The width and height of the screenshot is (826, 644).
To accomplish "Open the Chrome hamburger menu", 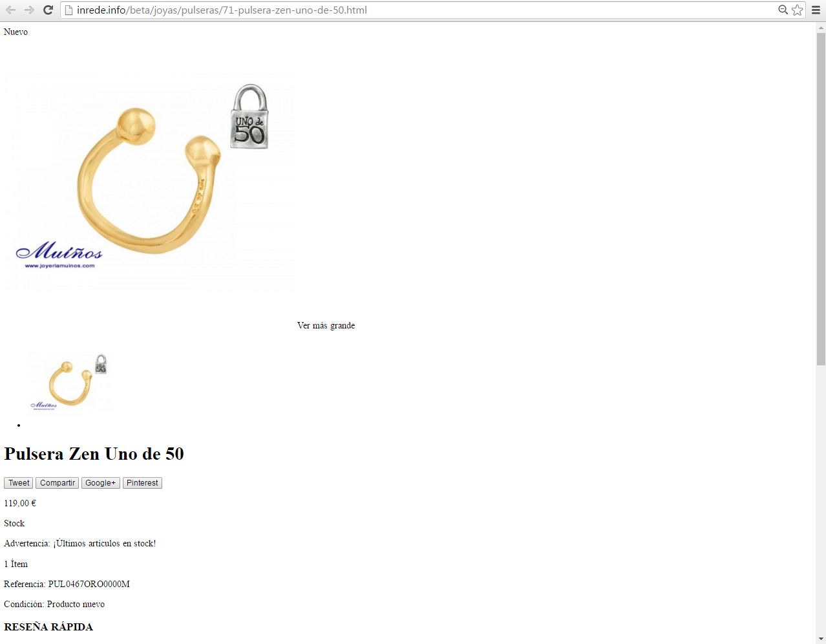I will point(816,10).
